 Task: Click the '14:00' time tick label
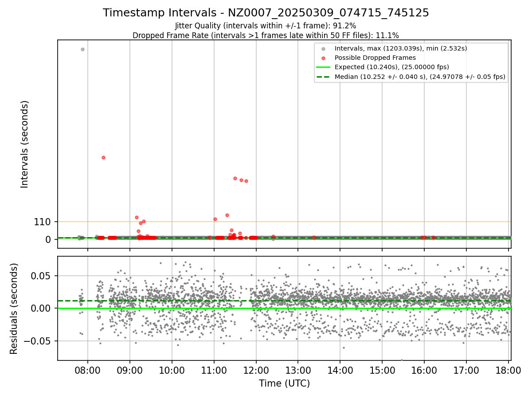tap(340, 370)
